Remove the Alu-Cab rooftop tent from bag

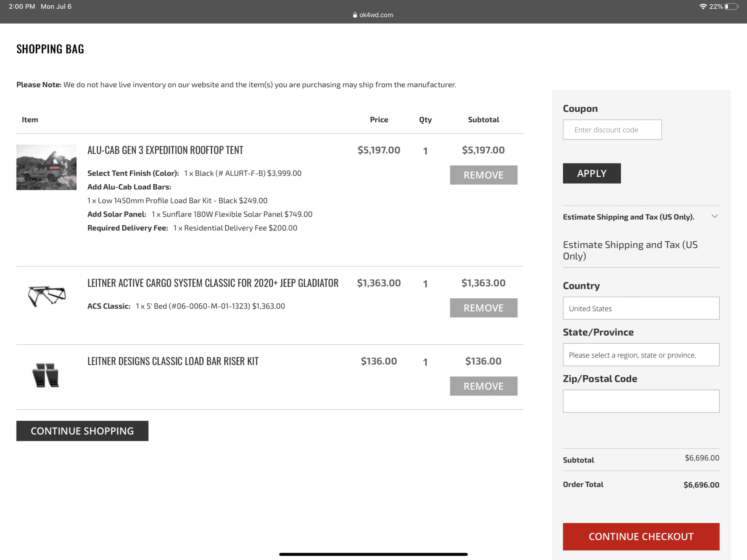484,175
